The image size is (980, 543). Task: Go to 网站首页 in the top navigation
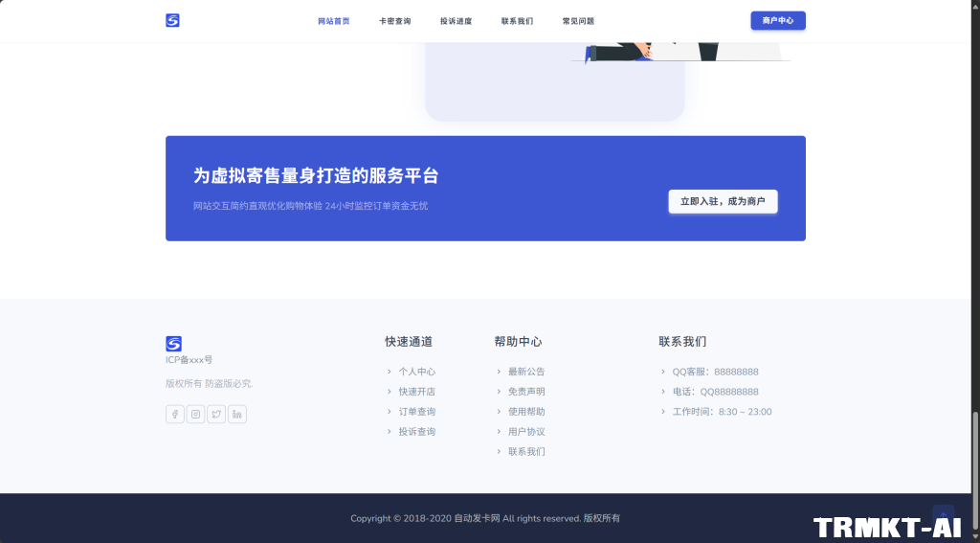pyautogui.click(x=334, y=21)
